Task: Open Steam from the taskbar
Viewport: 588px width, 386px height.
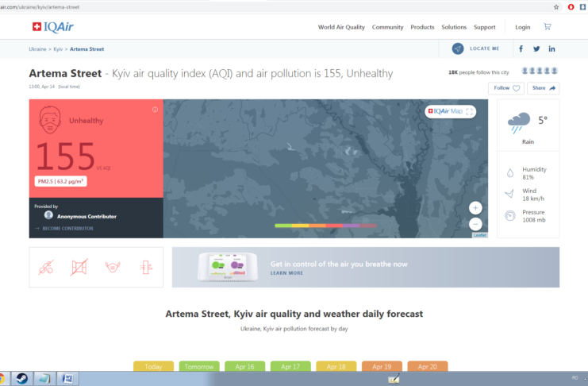Action: pyautogui.click(x=21, y=379)
